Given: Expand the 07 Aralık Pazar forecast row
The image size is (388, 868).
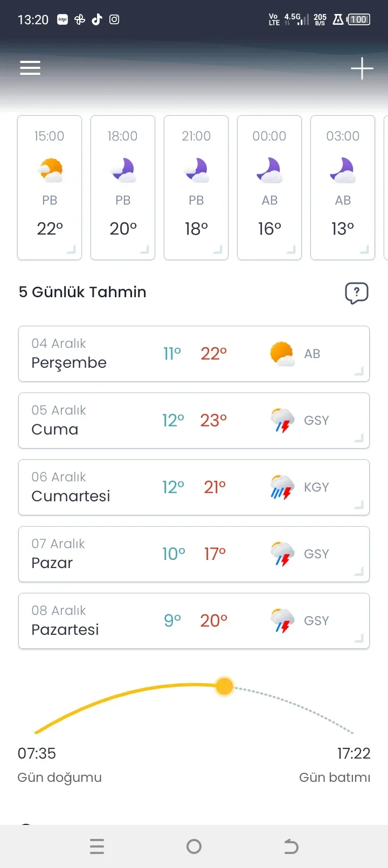Looking at the screenshot, I should (359, 571).
